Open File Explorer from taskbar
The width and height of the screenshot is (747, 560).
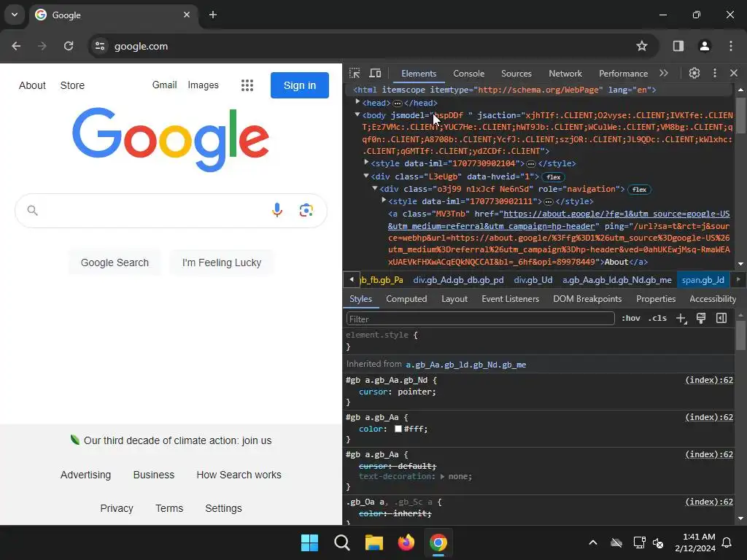pos(374,542)
